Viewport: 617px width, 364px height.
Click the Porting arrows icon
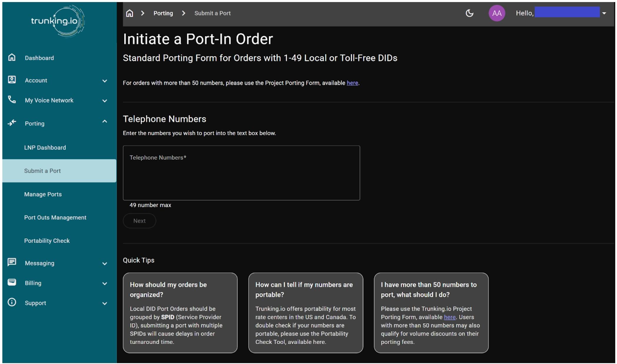pos(12,123)
